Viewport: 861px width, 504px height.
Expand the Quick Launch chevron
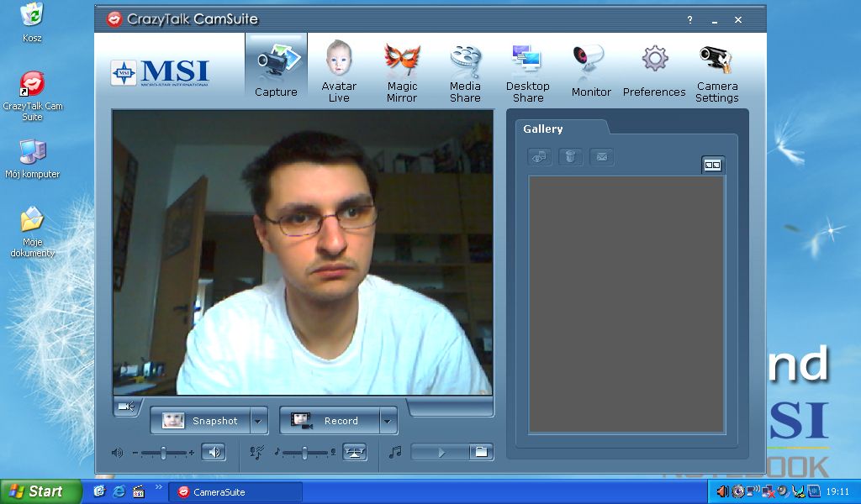(159, 486)
